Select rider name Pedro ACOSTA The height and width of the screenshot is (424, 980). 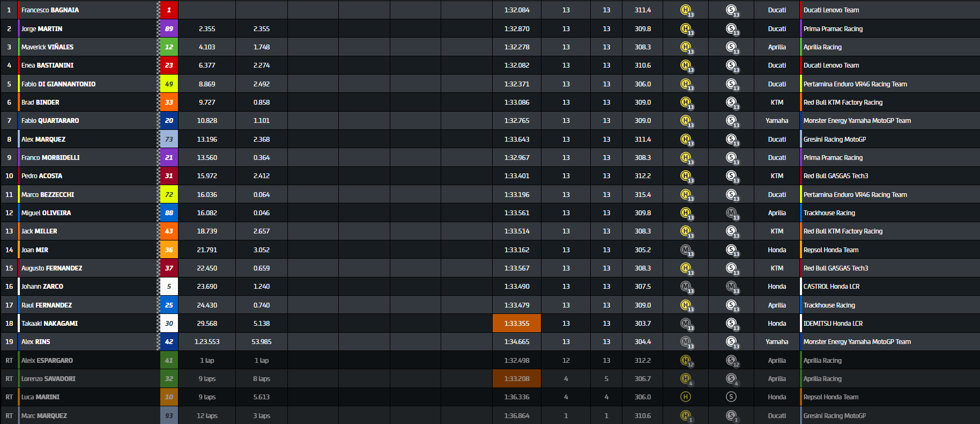pyautogui.click(x=42, y=176)
